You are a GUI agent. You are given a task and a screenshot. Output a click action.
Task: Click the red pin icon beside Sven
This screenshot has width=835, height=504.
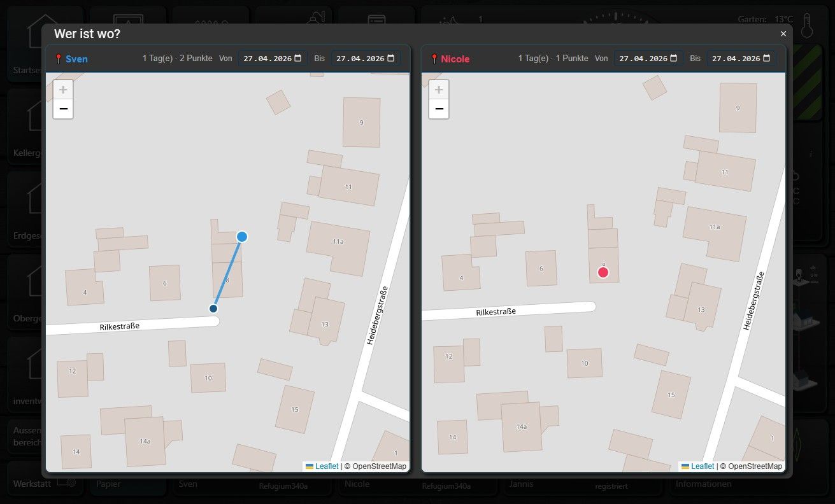pyautogui.click(x=59, y=59)
